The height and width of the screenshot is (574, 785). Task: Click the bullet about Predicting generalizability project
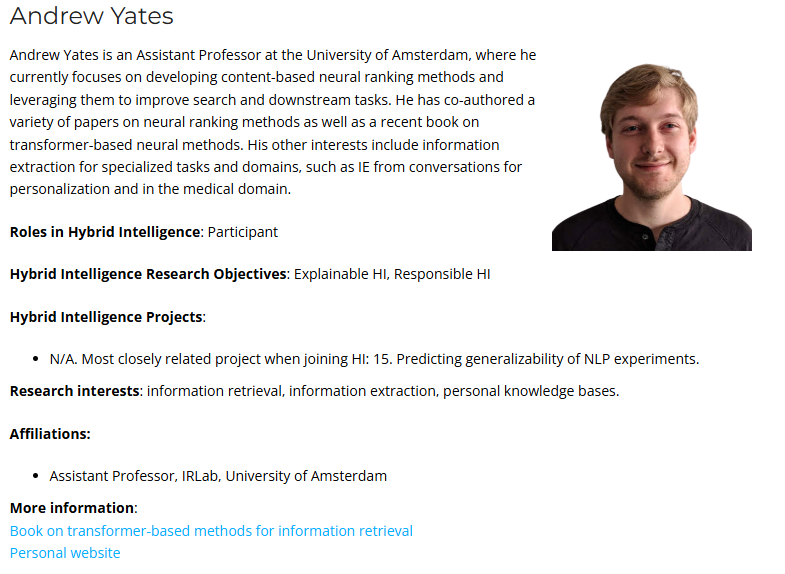point(374,359)
